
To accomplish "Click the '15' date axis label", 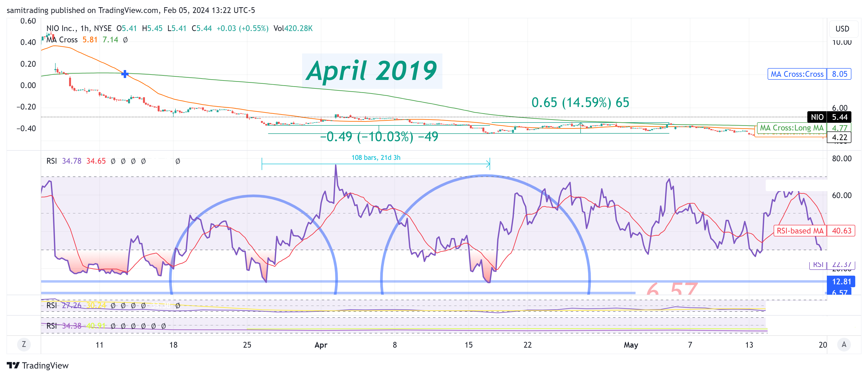I will [468, 345].
